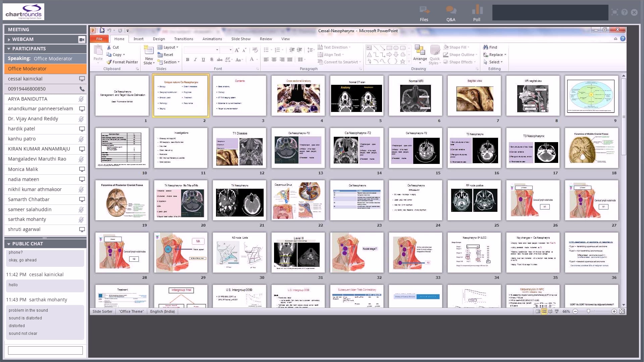The image size is (644, 362).
Task: Click the Arrange button icon
Action: click(x=420, y=50)
